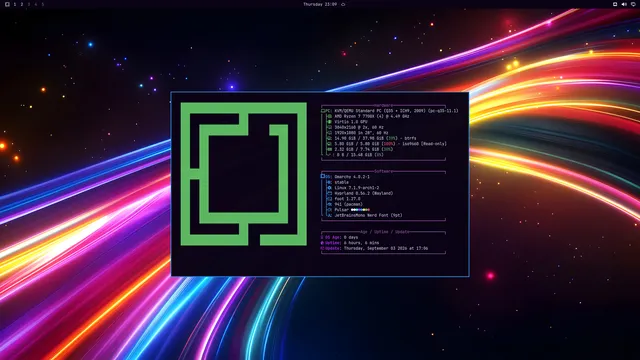Switch to workspace 4
This screenshot has width=640, height=360.
tap(36, 4)
